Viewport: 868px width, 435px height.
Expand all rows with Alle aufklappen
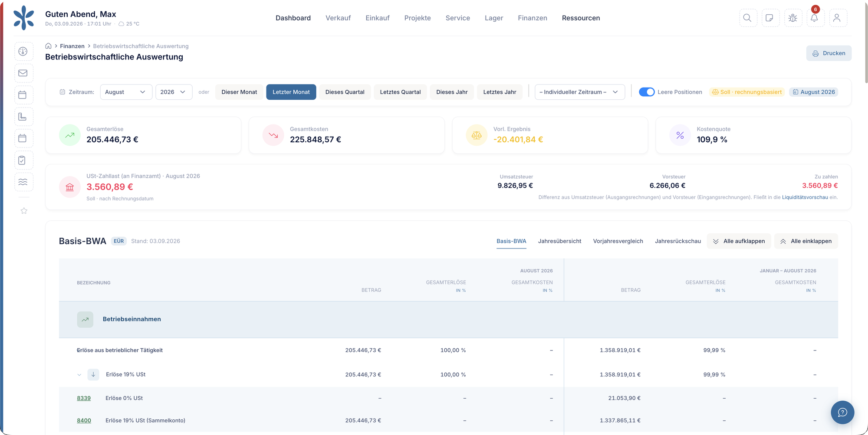[739, 241]
